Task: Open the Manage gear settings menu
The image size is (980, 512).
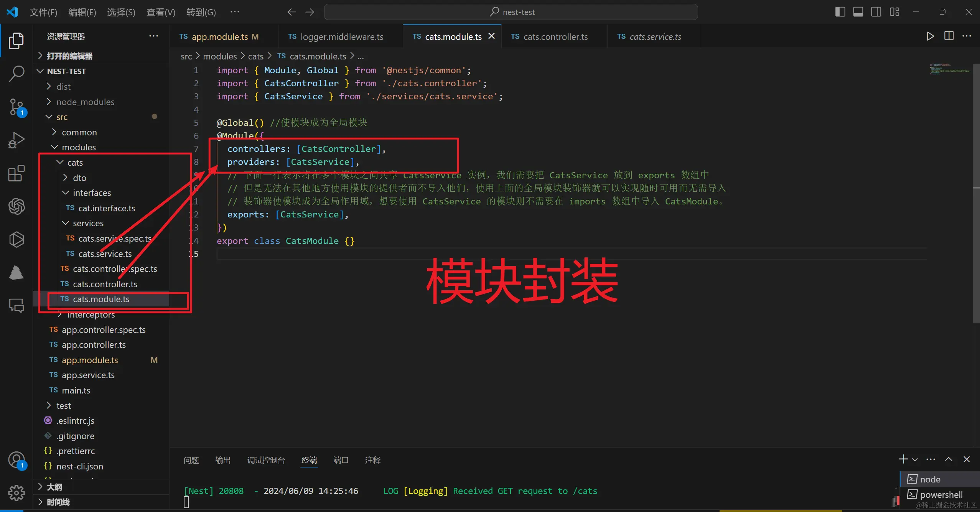Action: click(x=16, y=493)
